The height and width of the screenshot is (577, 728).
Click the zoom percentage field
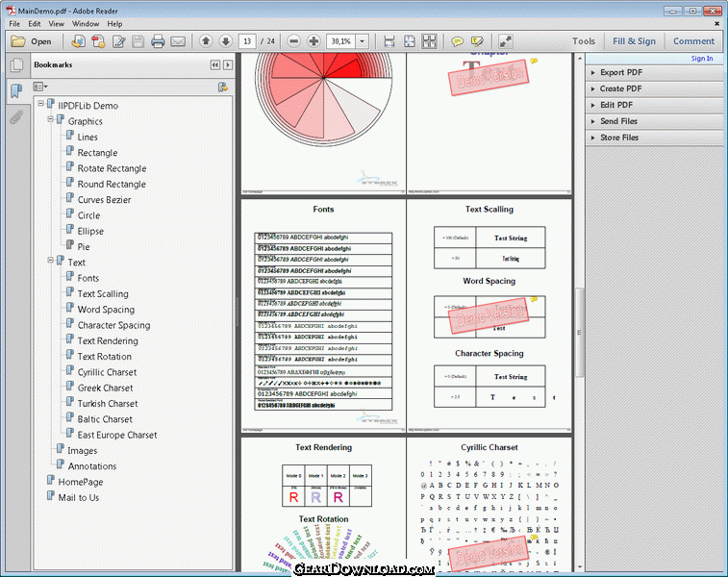tap(341, 41)
